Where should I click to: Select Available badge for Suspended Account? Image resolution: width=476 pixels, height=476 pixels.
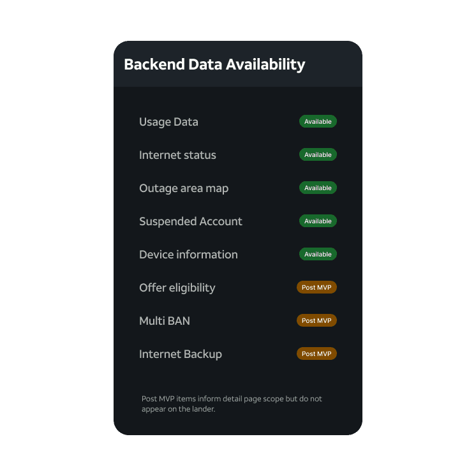click(x=318, y=221)
